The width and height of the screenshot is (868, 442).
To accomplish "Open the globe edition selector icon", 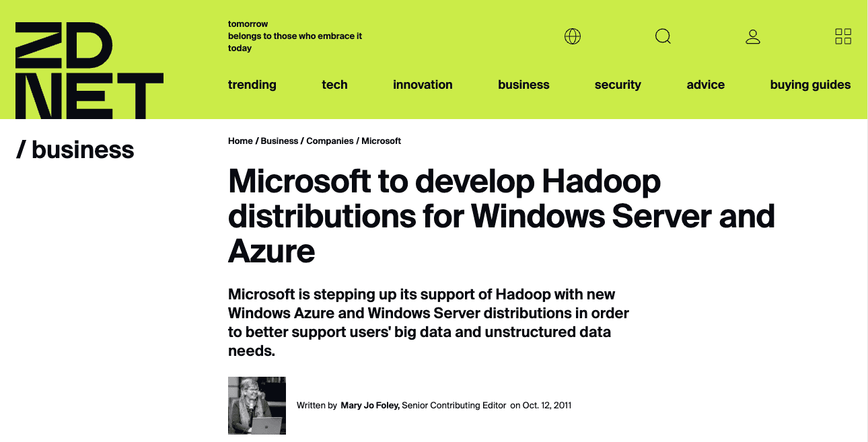I will click(573, 36).
